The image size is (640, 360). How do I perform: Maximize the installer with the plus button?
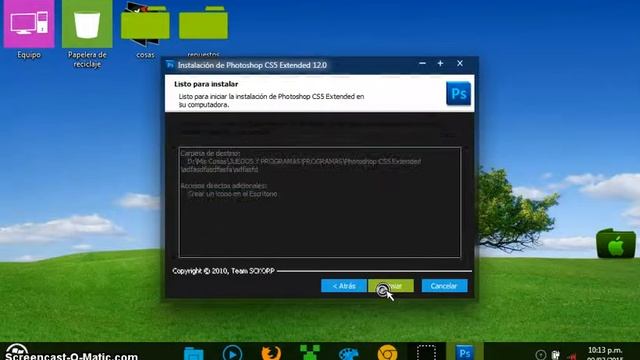[x=440, y=64]
